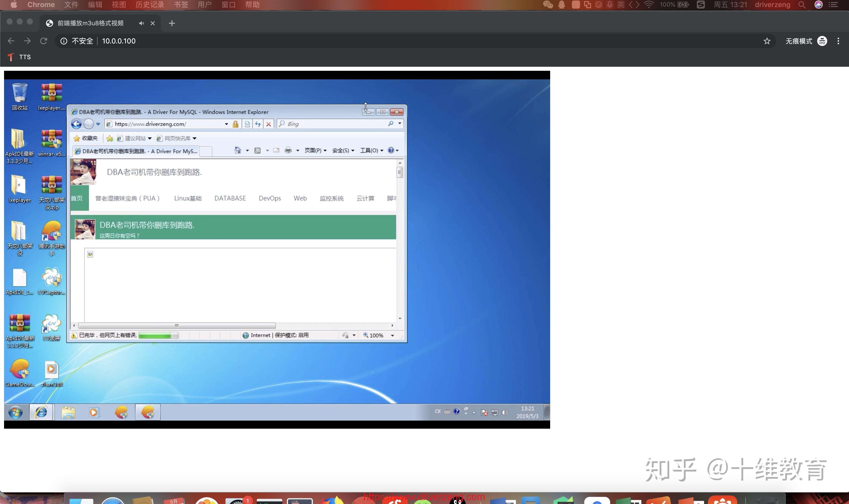Click the not-secure site info icon
Image resolution: width=849 pixels, height=504 pixels.
pos(63,41)
